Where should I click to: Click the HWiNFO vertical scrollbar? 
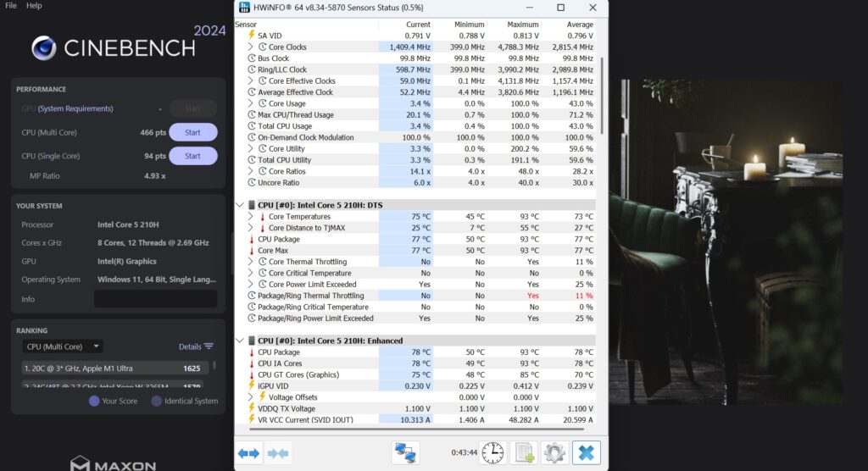pyautogui.click(x=601, y=95)
